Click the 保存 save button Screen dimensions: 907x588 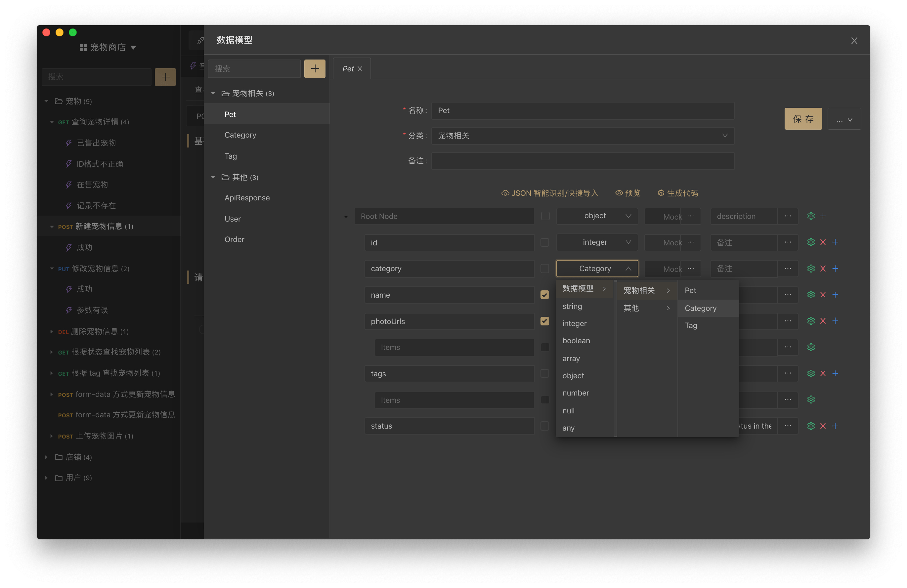[x=803, y=119]
